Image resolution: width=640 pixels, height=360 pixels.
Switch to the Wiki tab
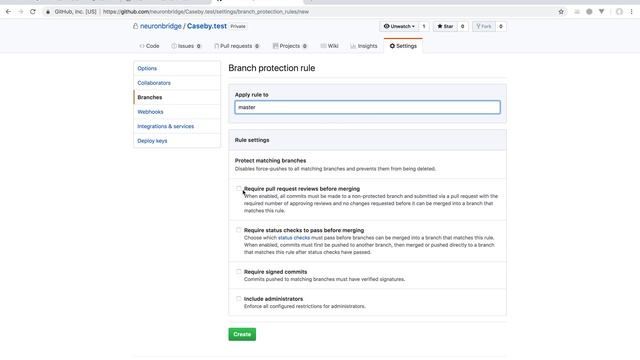click(x=329, y=46)
